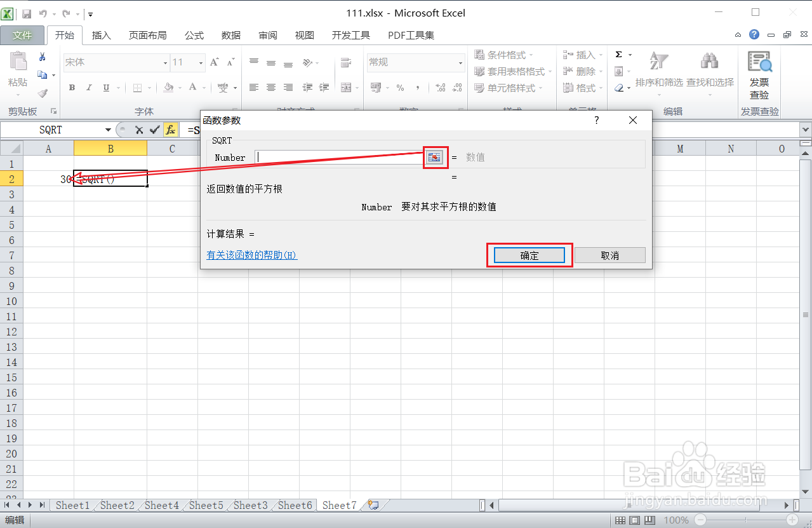Toggle Underline formatting
The height and width of the screenshot is (528, 812).
click(105, 88)
